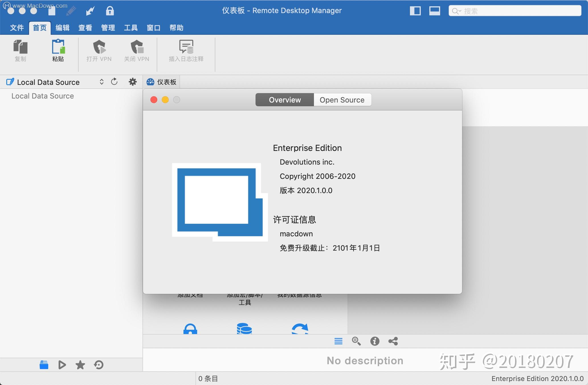Open the 编辑 ribbon tab

pos(62,28)
